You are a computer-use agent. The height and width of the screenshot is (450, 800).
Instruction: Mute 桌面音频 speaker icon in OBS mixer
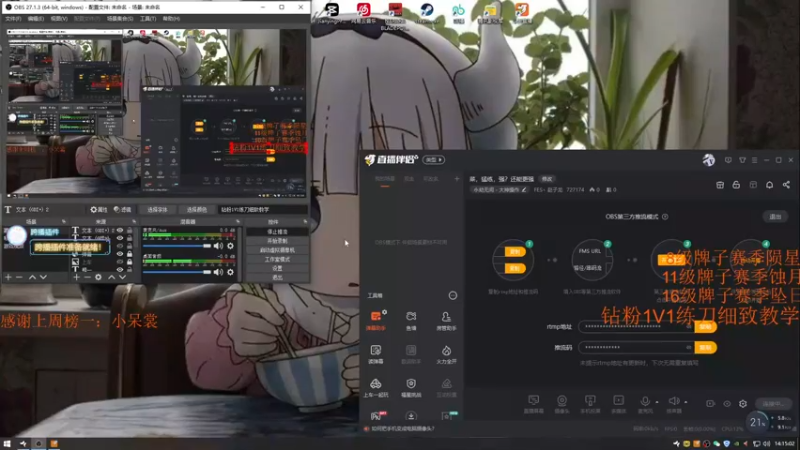[218, 272]
